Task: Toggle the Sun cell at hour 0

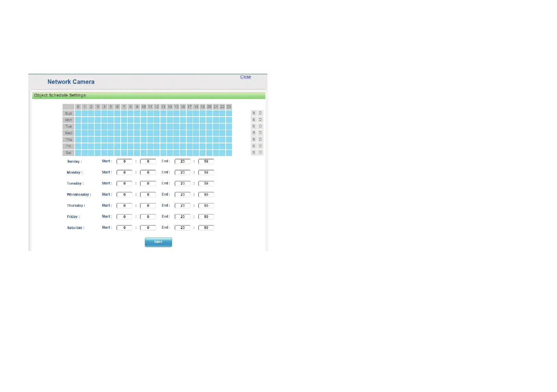Action: coord(78,113)
